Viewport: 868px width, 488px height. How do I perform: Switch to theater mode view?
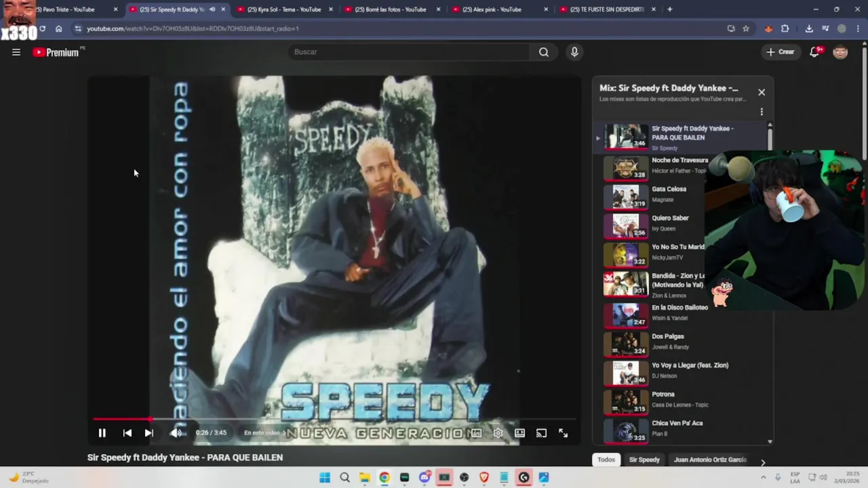click(519, 433)
